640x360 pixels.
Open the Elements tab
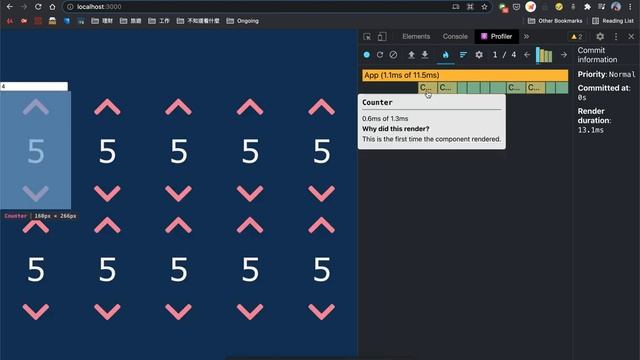click(416, 36)
